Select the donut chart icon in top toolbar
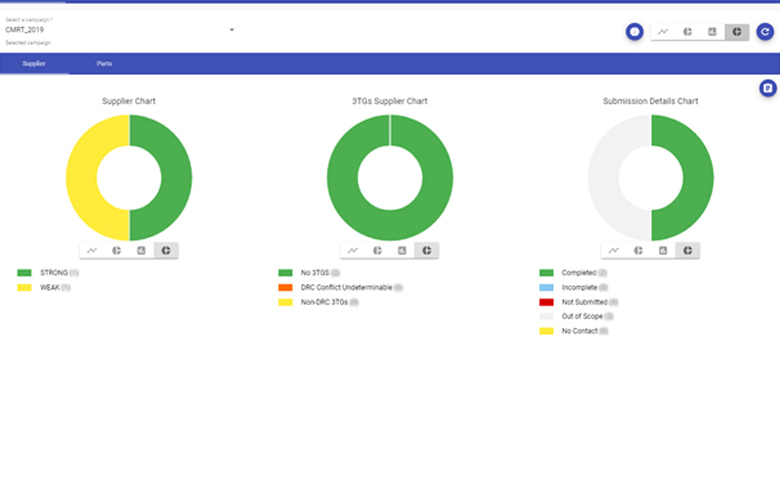The width and height of the screenshot is (780, 488). coord(736,32)
